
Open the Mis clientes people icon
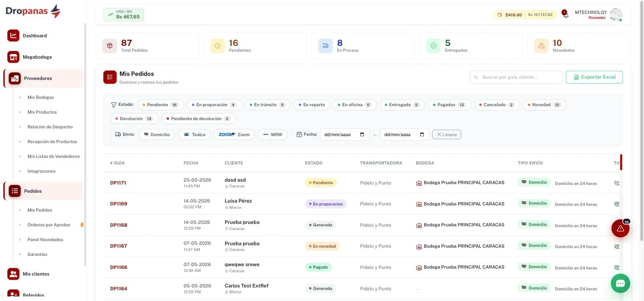click(14, 274)
